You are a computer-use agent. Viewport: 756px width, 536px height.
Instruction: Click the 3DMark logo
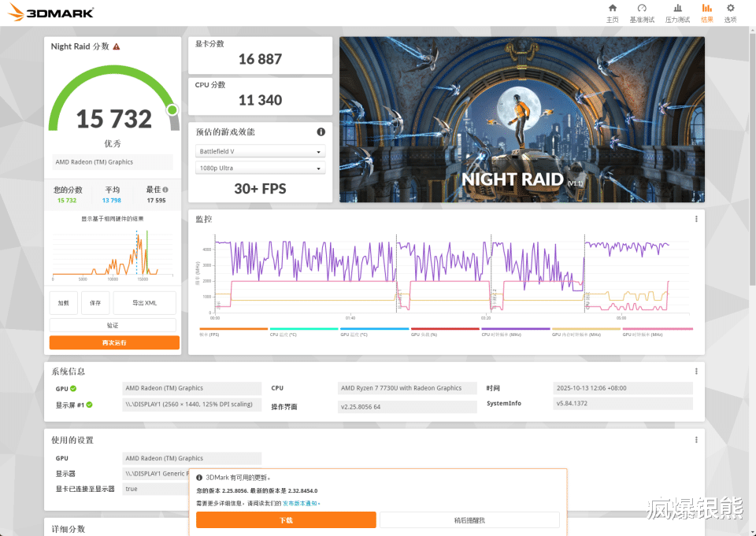pyautogui.click(x=50, y=13)
